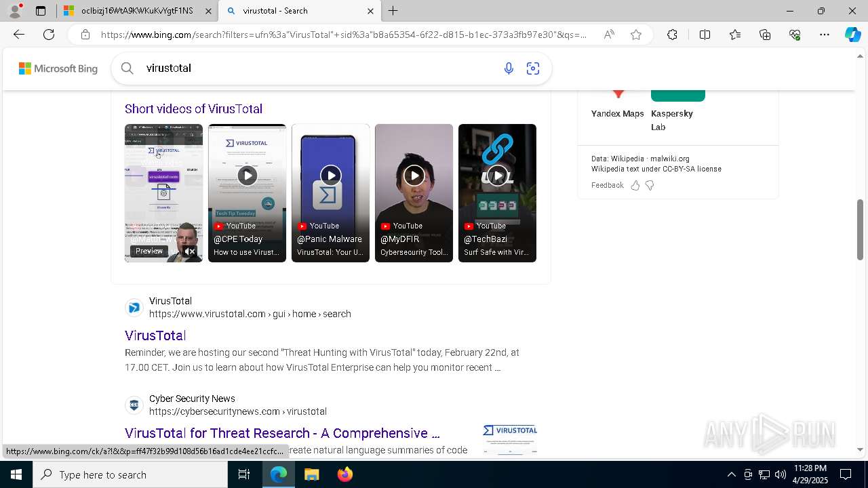Open the notification center
The width and height of the screenshot is (868, 488).
[x=846, y=474]
